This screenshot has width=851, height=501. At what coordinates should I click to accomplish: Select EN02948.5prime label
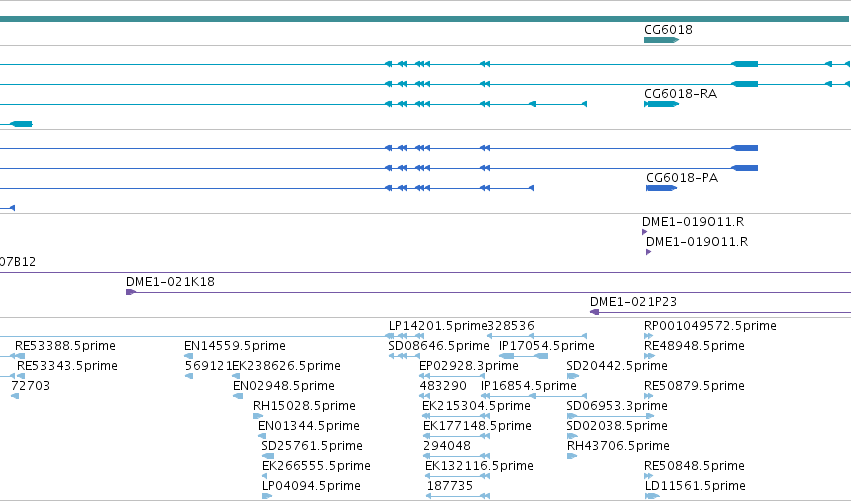click(x=283, y=386)
